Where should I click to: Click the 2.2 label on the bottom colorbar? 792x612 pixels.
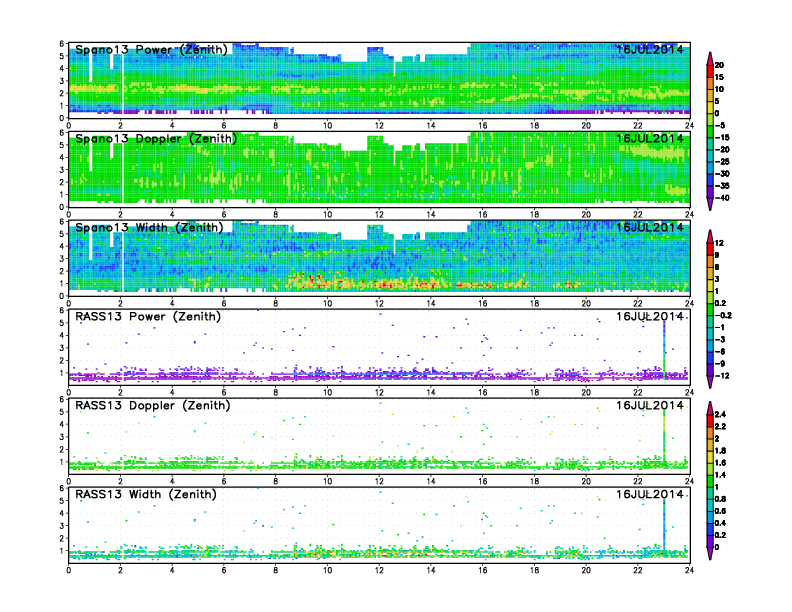coord(720,426)
